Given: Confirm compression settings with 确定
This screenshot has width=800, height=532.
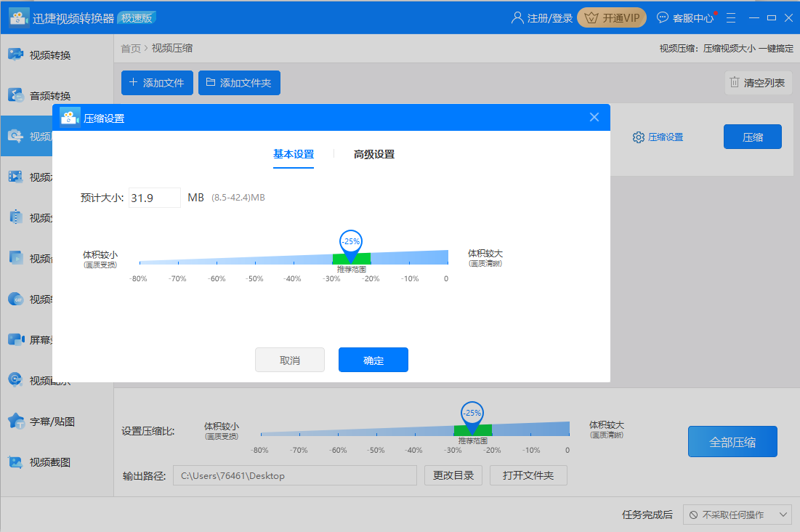Looking at the screenshot, I should pyautogui.click(x=373, y=359).
